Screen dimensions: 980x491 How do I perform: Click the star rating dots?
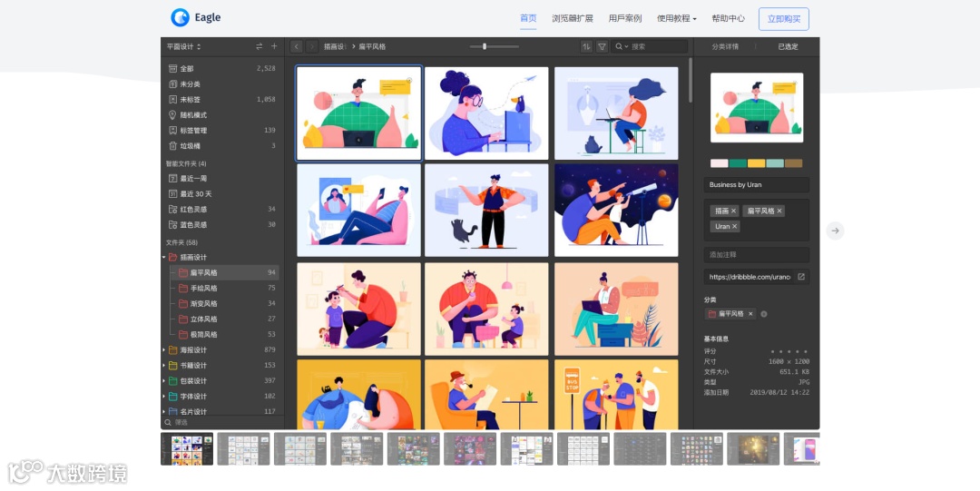789,351
